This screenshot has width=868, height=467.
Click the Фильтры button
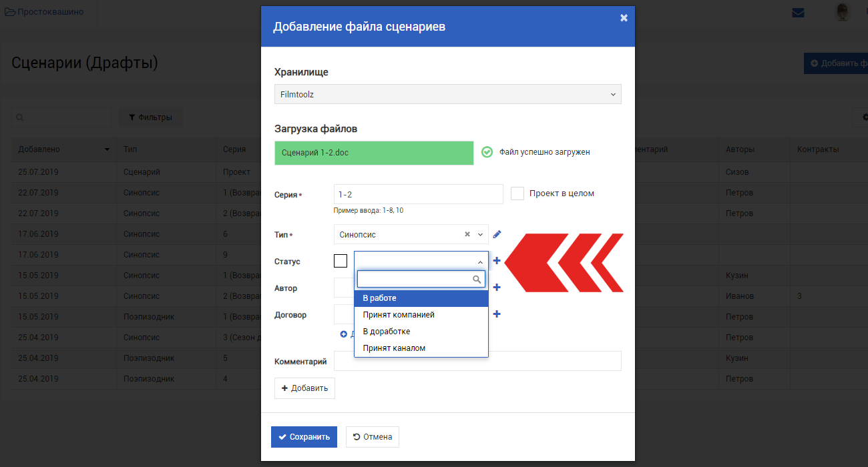[x=150, y=117]
